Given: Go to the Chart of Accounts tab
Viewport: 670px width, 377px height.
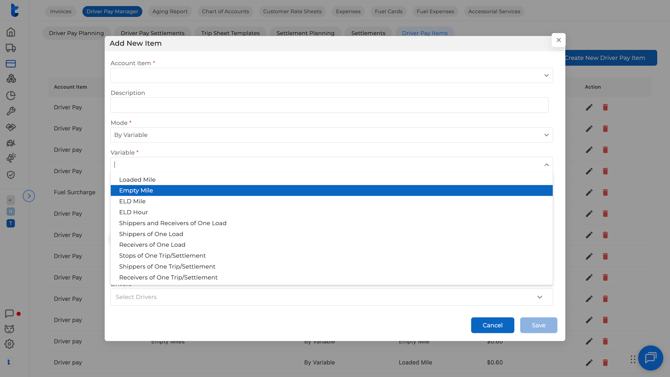Looking at the screenshot, I should tap(225, 12).
